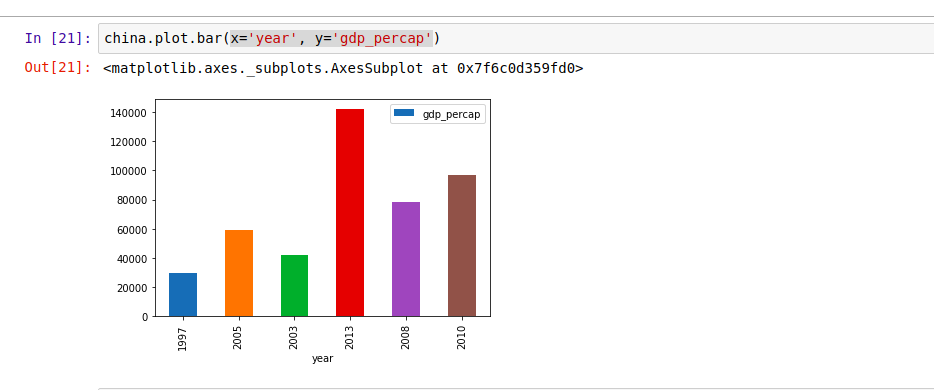Click the AxesSubplot output text line
Screen dimensions: 934x390
pos(343,68)
